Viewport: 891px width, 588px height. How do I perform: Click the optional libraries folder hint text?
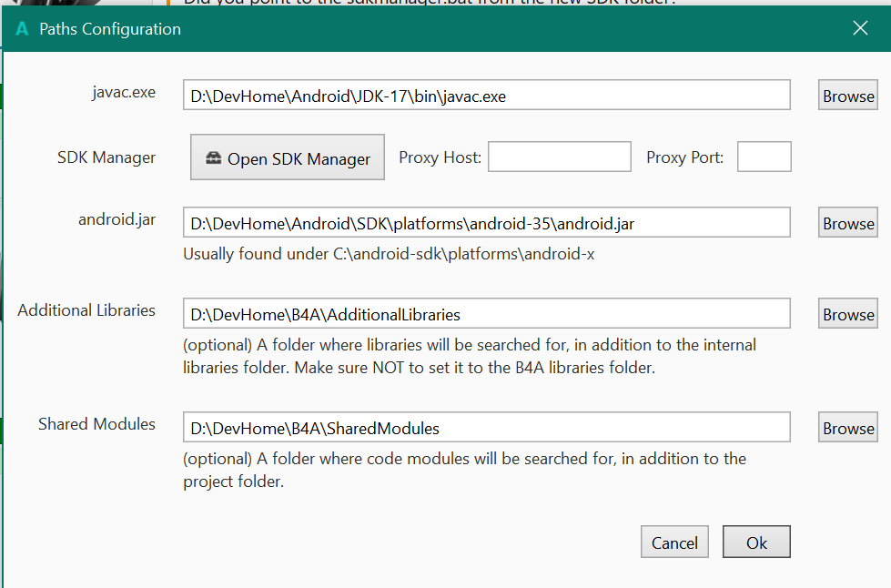coord(470,356)
